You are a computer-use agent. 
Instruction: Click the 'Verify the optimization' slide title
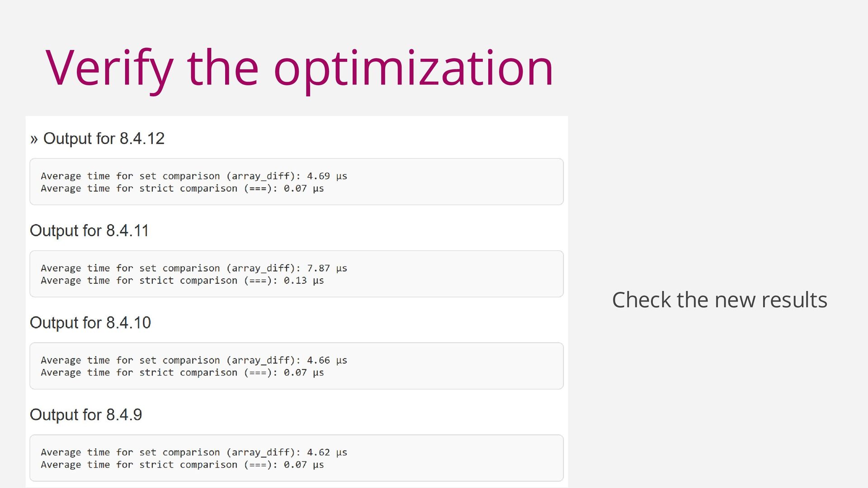coord(299,69)
